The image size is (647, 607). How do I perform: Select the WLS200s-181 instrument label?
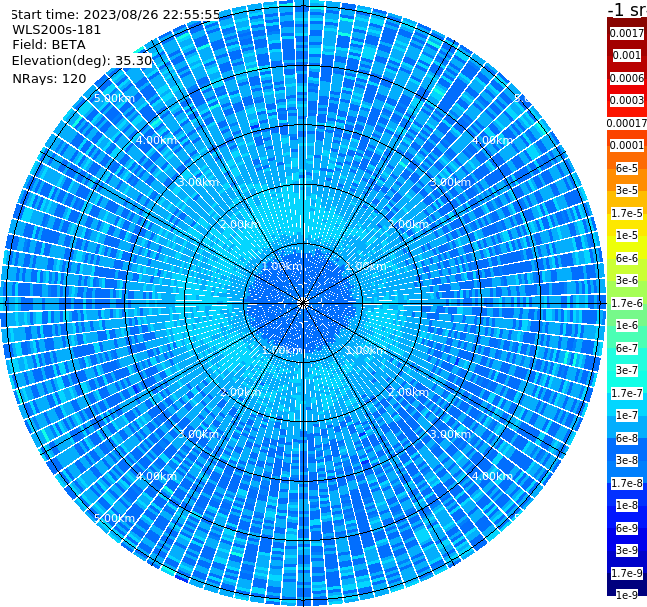tap(57, 30)
